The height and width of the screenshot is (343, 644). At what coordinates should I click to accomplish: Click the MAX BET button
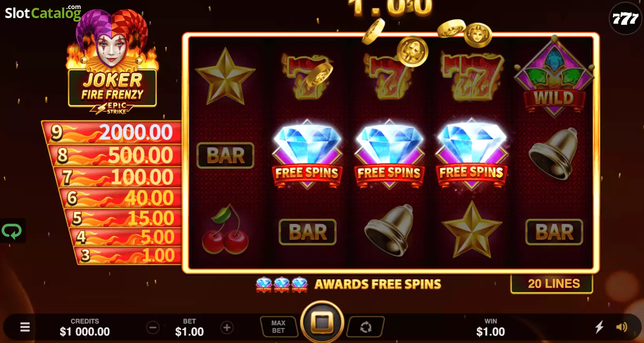278,327
